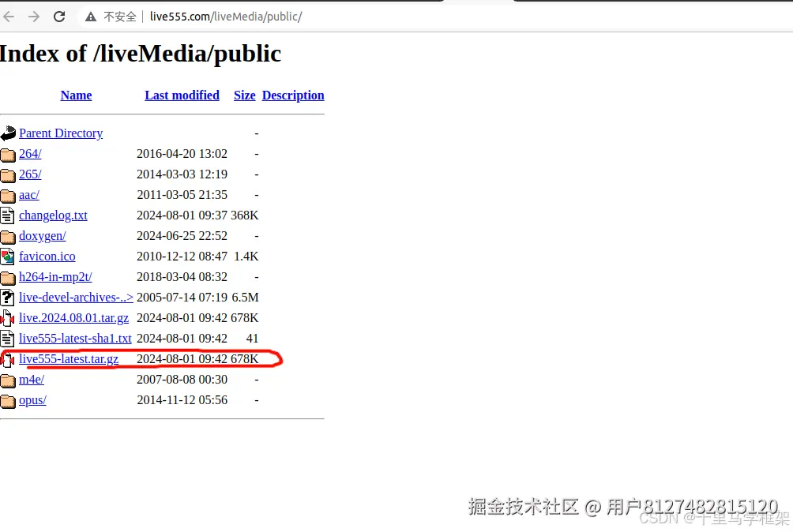Open the h264-in-mp2t/ directory link
The height and width of the screenshot is (532, 793).
[55, 277]
